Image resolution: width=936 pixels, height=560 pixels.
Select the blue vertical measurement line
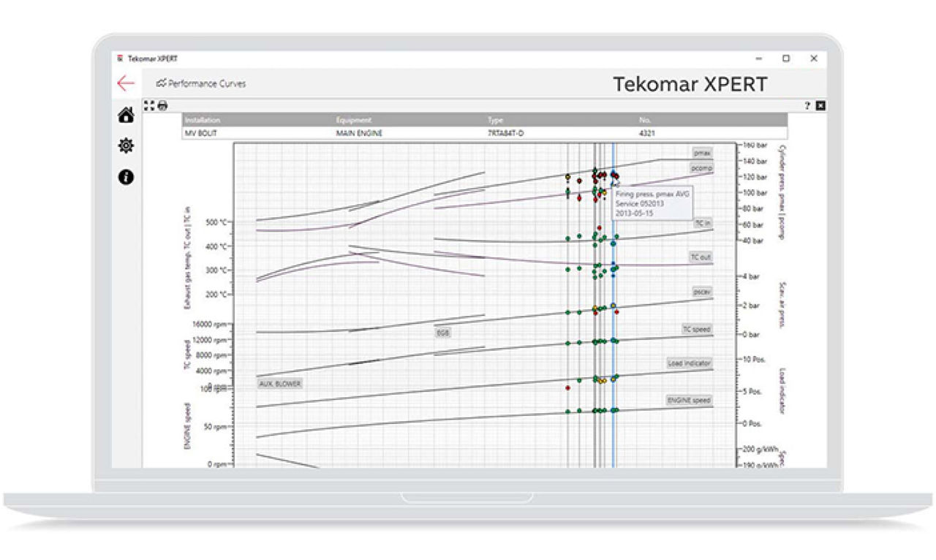click(x=613, y=439)
